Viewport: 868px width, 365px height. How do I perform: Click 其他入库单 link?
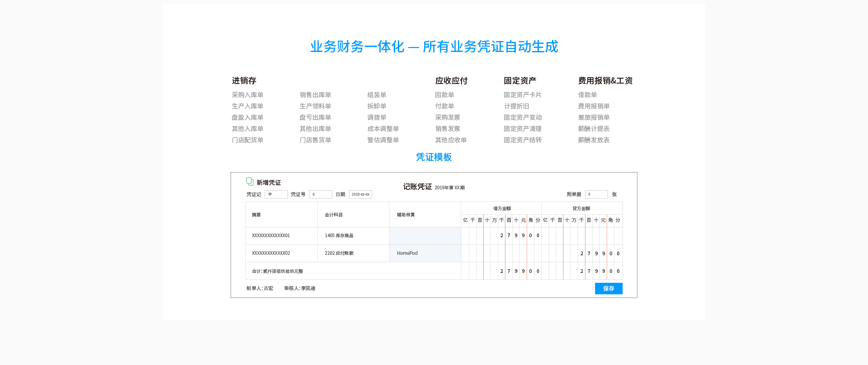pyautogui.click(x=247, y=129)
